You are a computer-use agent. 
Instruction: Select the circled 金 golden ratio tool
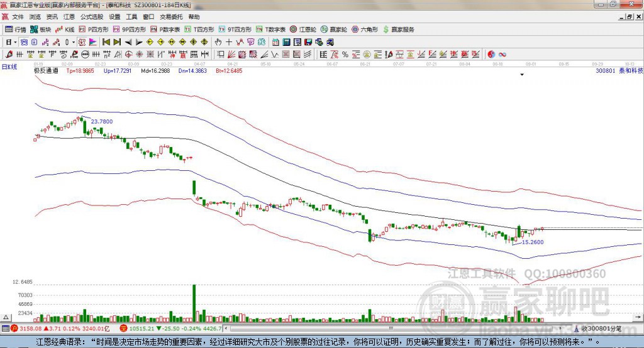click(x=367, y=55)
